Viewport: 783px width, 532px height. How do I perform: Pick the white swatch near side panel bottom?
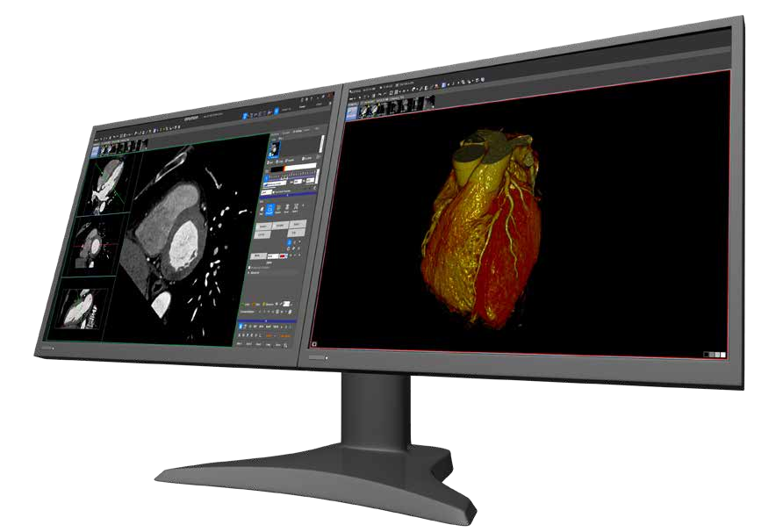[287, 304]
